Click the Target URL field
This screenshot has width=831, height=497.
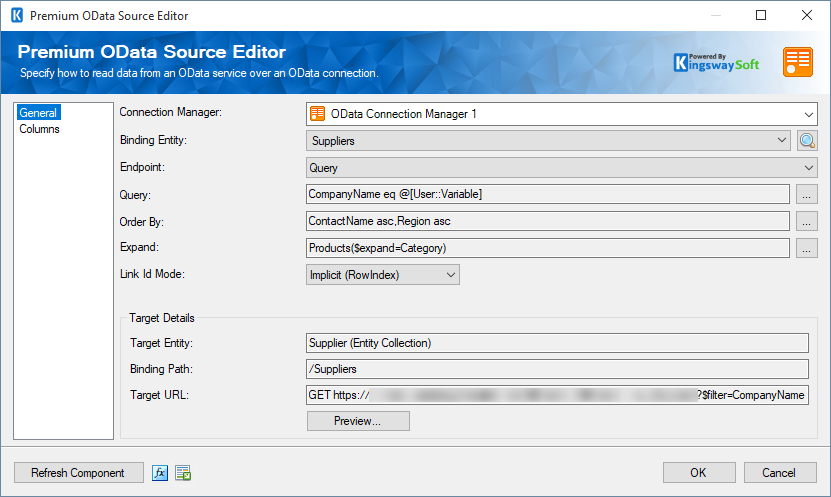tap(557, 395)
